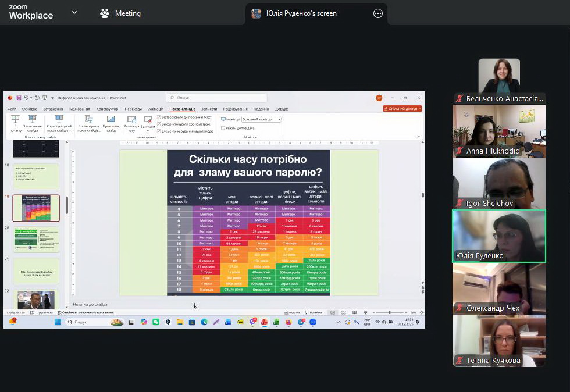570x392 pixels.
Task: Expand the Zoom Workplace dropdown chevron
Action: [74, 13]
